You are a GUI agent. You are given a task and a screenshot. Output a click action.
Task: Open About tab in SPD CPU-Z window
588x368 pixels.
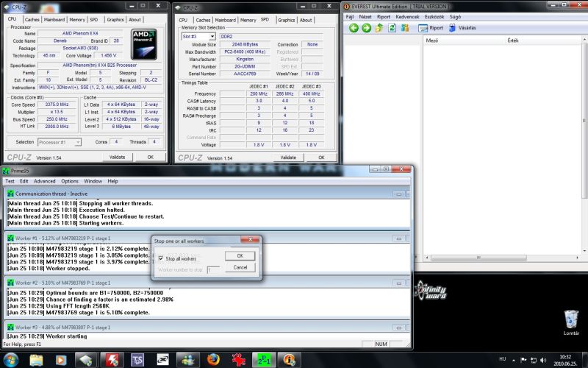click(306, 20)
